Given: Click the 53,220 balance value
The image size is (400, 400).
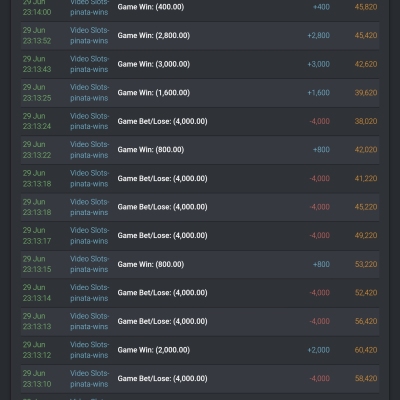Looking at the screenshot, I should (366, 264).
